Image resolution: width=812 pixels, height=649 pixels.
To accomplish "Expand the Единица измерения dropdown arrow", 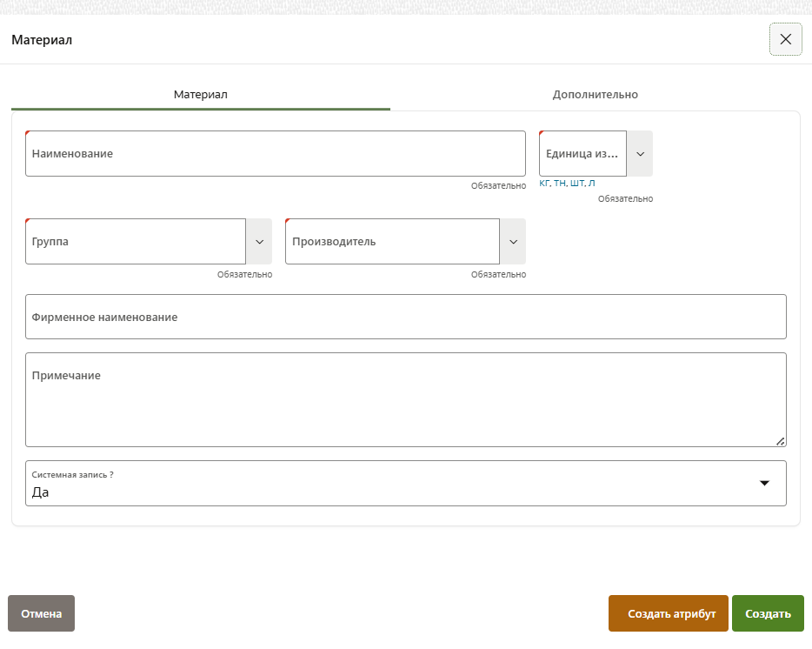I will point(640,154).
